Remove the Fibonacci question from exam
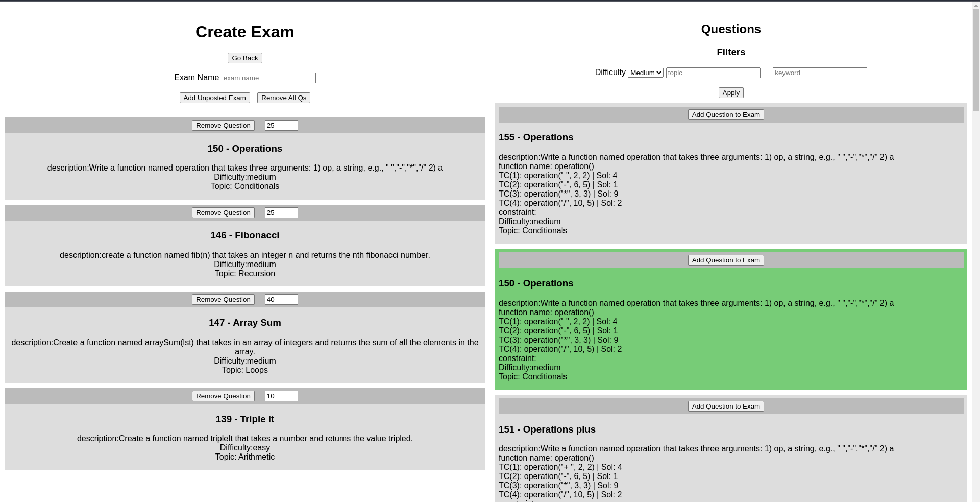980x502 pixels. (223, 213)
